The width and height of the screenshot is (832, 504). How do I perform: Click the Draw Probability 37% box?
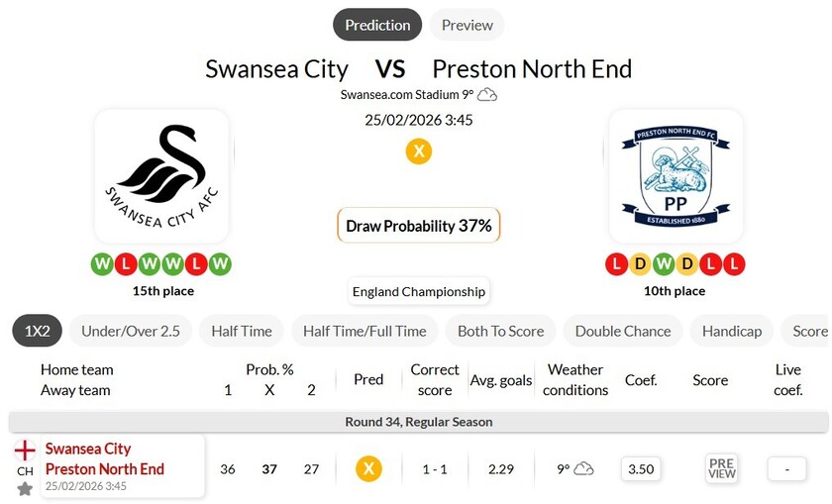[x=419, y=226]
